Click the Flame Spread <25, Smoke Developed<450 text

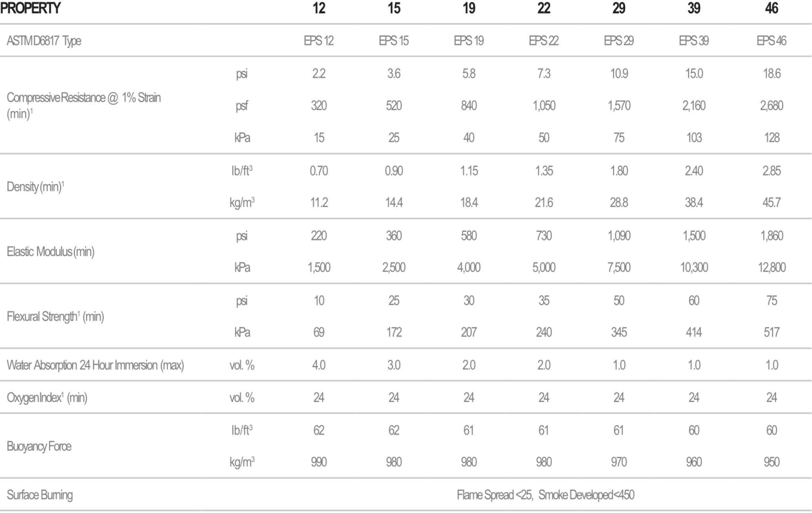point(546,495)
